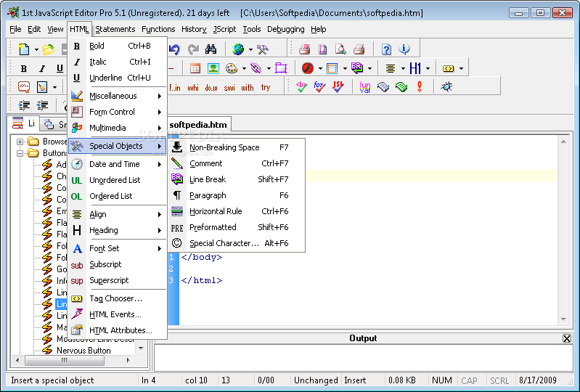The image size is (580, 392).
Task: Open Special Character dialog
Action: (237, 243)
